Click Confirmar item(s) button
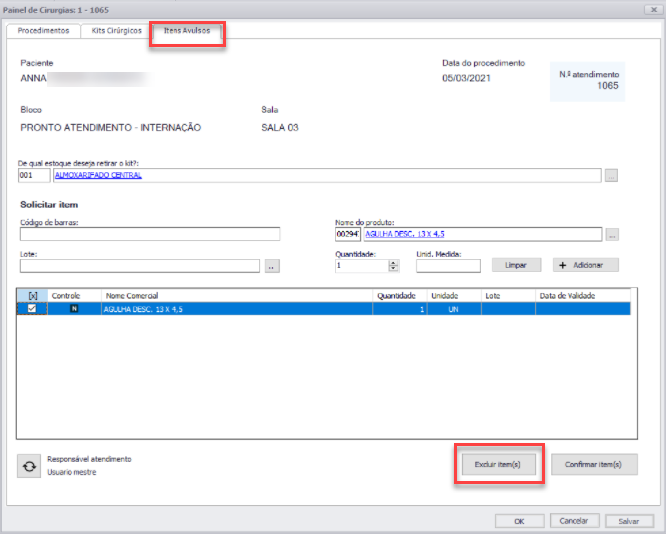The height and width of the screenshot is (534, 666). coord(594,464)
